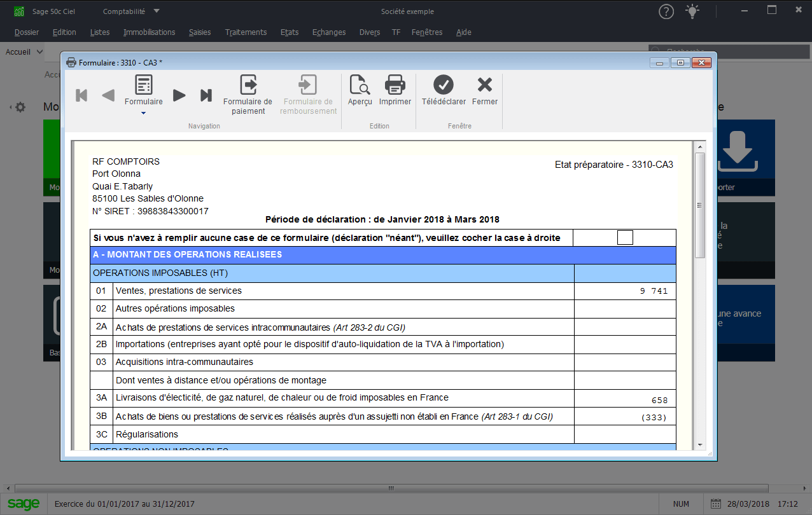Click the form vertical scrollbar thumb

[x=700, y=205]
